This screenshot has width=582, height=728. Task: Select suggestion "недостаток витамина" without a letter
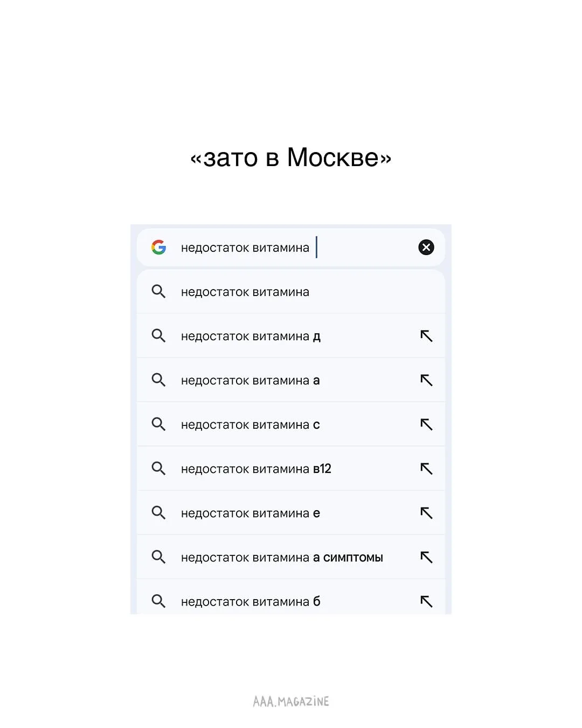(x=245, y=292)
